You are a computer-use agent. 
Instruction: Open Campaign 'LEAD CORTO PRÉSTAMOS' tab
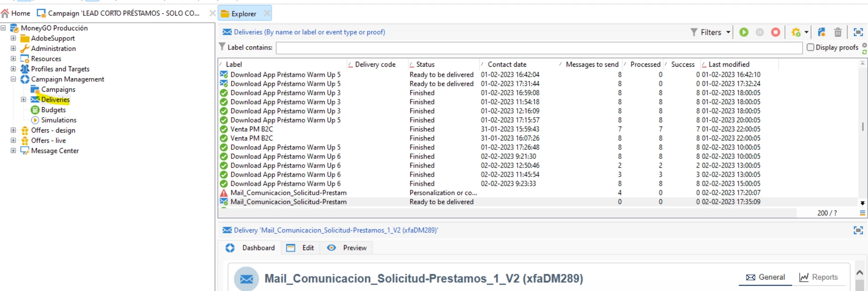click(118, 13)
